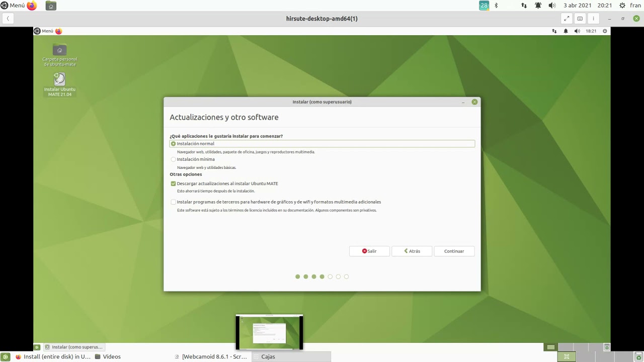Click the guest clock showing 18:21

[591, 31]
